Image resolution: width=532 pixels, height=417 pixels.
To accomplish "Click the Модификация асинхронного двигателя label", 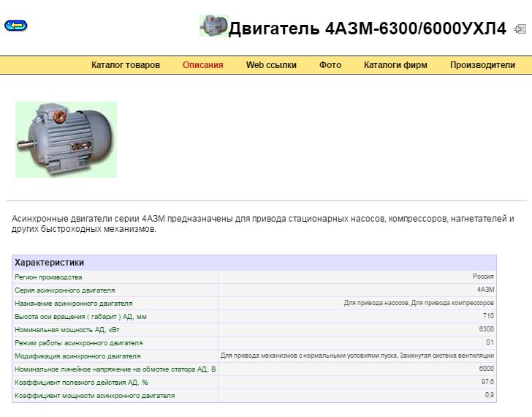I will pos(77,356).
